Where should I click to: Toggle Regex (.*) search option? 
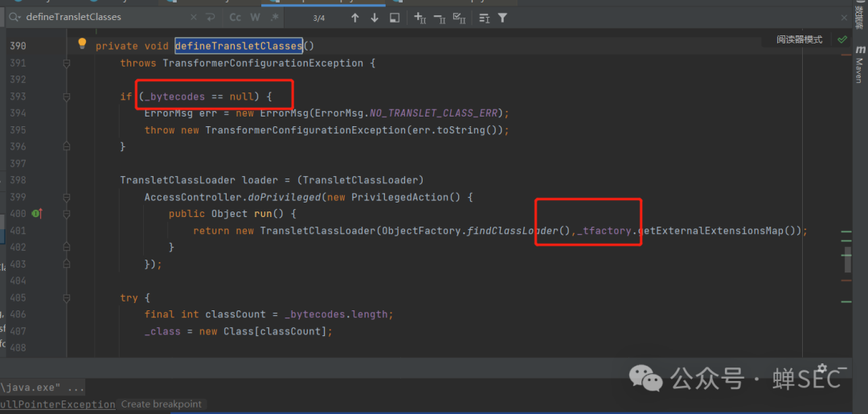click(x=274, y=18)
